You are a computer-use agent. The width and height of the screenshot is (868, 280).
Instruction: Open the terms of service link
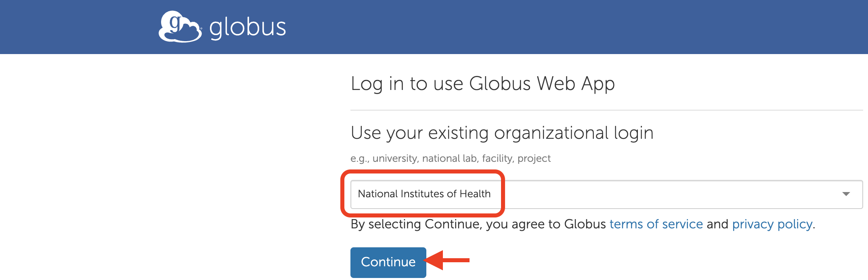click(656, 224)
